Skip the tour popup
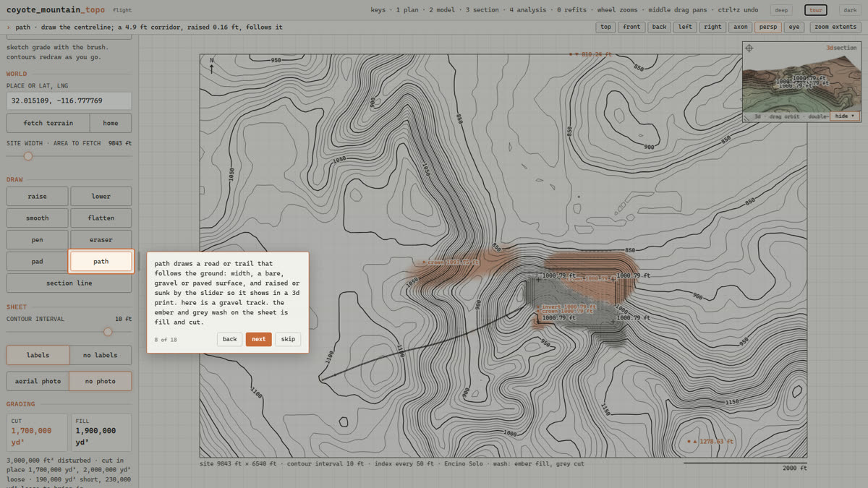The height and width of the screenshot is (488, 868). pyautogui.click(x=288, y=339)
